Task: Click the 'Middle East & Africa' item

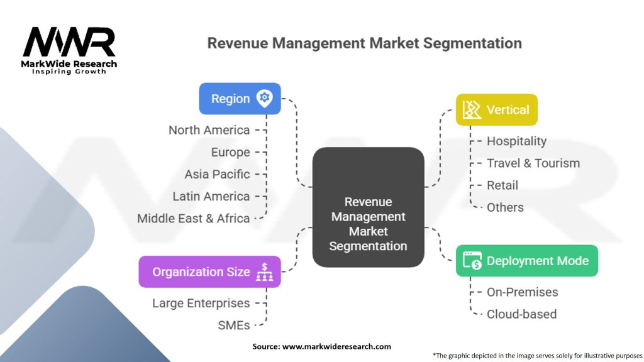Action: tap(194, 219)
